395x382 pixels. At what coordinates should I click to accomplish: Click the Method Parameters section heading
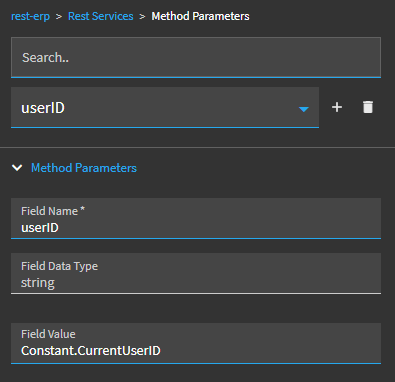[x=84, y=168]
